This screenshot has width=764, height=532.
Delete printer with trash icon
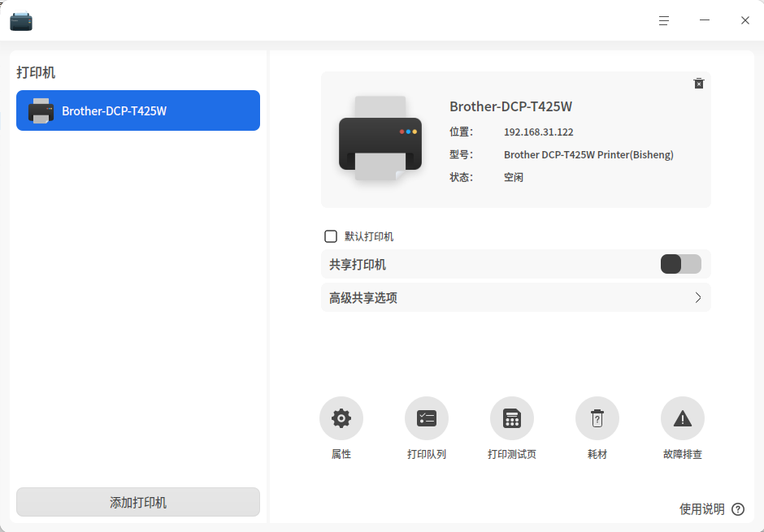pos(699,83)
